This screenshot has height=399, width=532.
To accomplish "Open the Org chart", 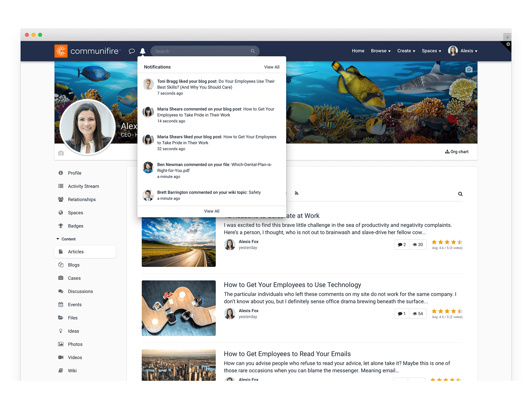I will coord(457,151).
